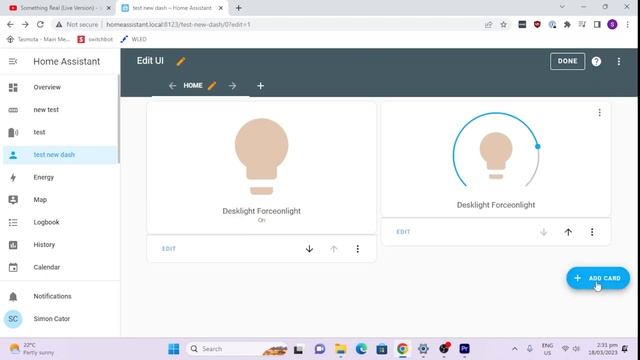Image resolution: width=640 pixels, height=360 pixels.
Task: Move HOME view left with arrow
Action: click(x=172, y=86)
